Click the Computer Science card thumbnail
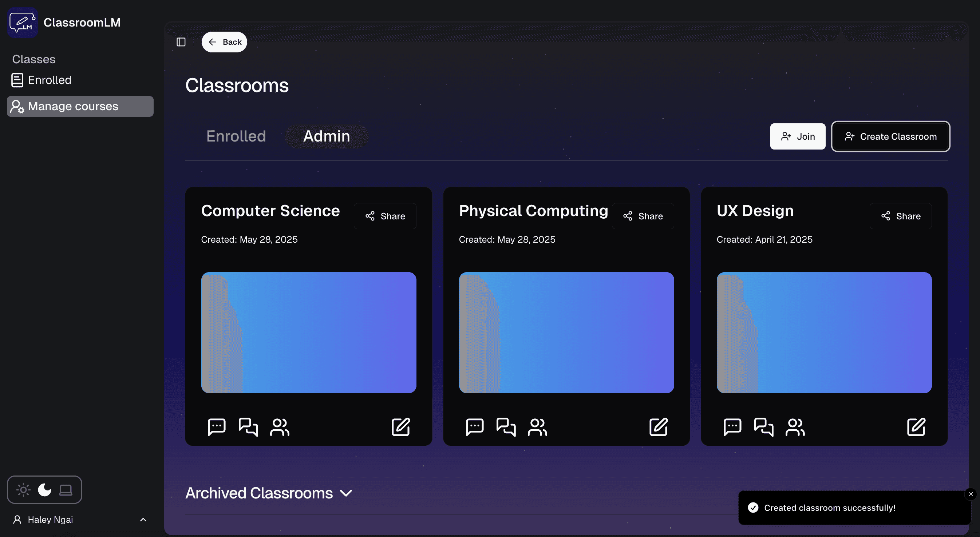 point(309,333)
